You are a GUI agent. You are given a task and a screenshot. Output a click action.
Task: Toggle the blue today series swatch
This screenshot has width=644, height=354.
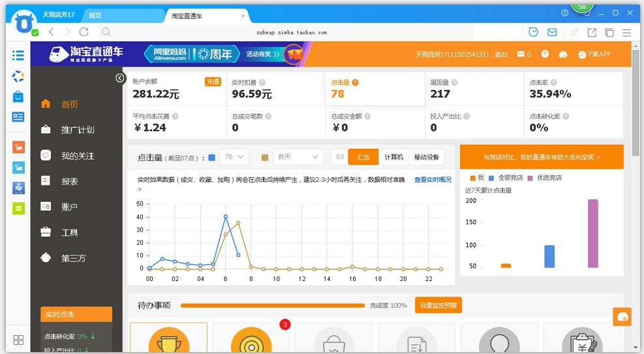(212, 157)
